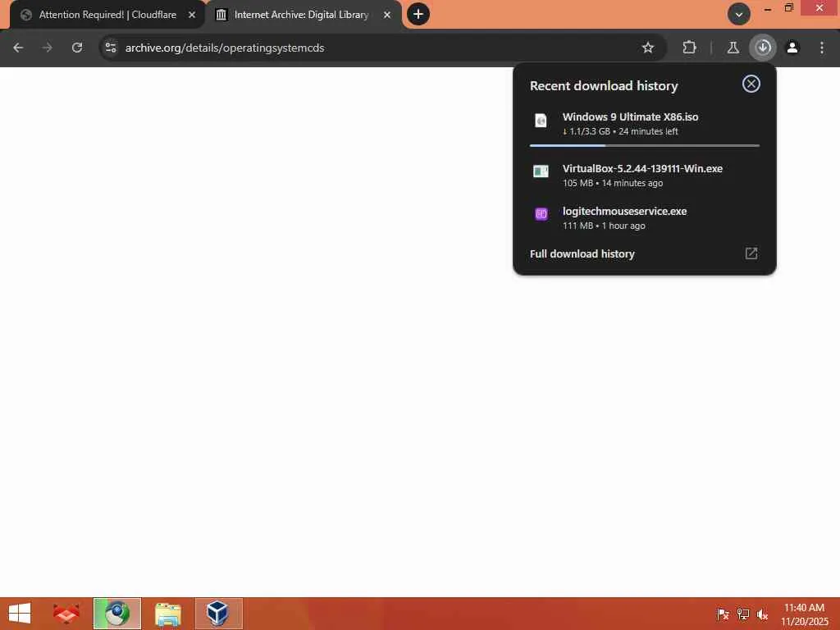Click the external link icon beside Full download history

(x=751, y=253)
